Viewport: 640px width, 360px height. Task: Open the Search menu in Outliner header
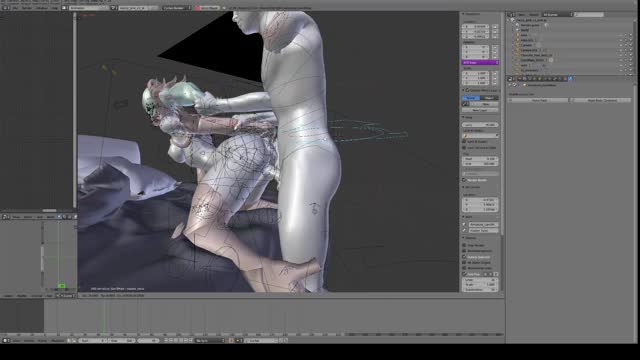[534, 15]
